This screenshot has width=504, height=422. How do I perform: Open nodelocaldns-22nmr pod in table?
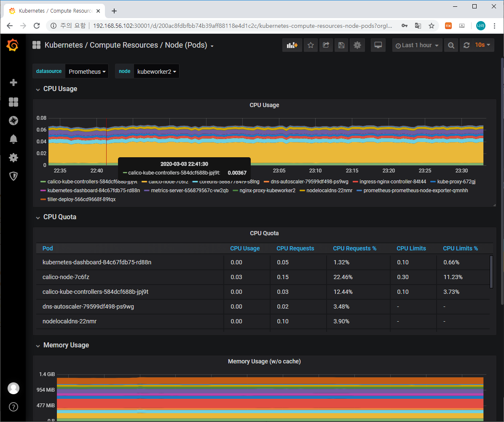click(70, 321)
